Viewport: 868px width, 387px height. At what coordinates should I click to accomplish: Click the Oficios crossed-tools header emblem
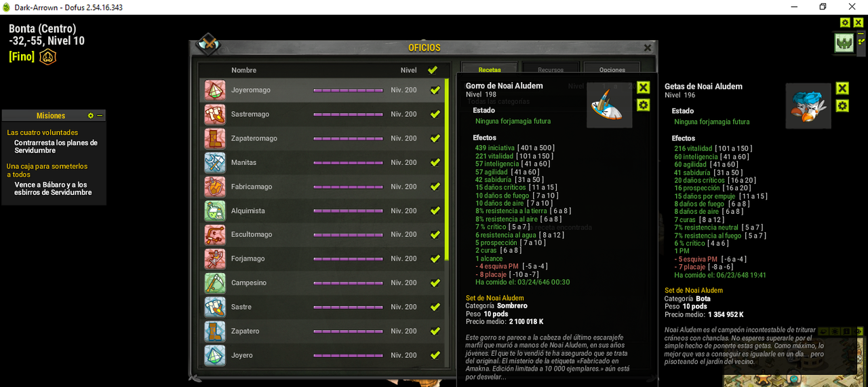(208, 45)
